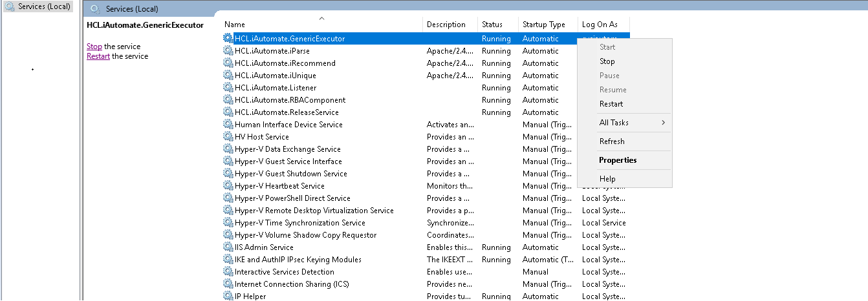Click the HV Host Service gear icon
The image size is (868, 301).
click(228, 137)
